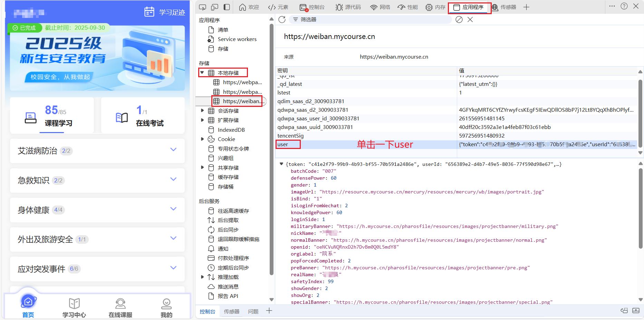Open the 控制台 tab in the top bar

pos(312,7)
